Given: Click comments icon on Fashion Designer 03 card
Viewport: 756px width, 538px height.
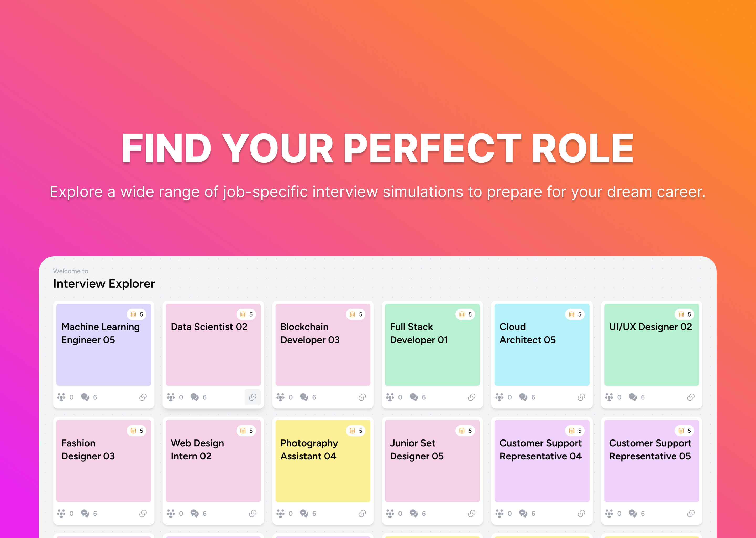Looking at the screenshot, I should click(x=85, y=513).
